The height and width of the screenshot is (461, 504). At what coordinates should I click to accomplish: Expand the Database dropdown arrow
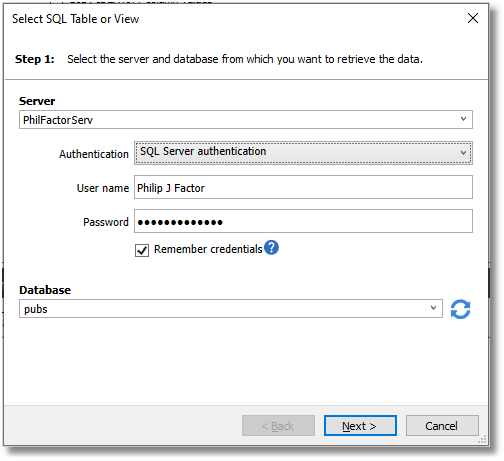pos(433,308)
